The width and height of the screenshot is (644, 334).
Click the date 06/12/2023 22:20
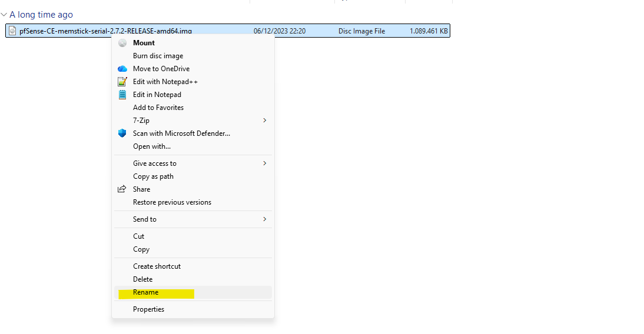click(280, 31)
